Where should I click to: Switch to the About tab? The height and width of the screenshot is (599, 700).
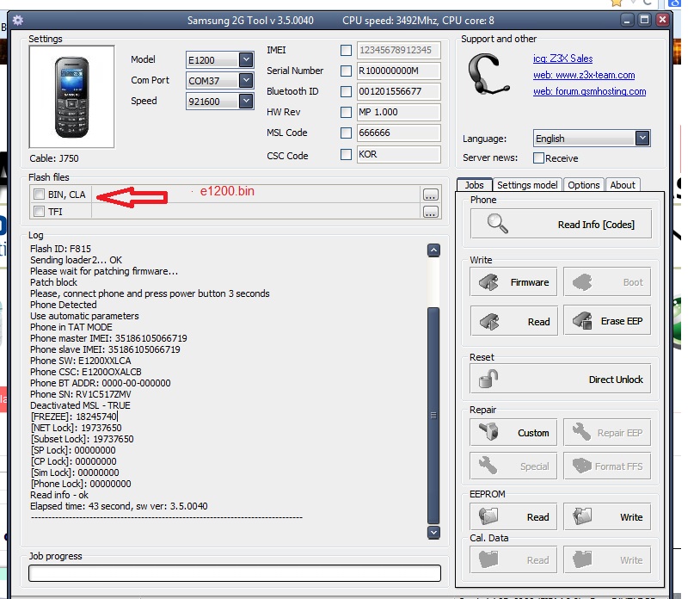623,185
